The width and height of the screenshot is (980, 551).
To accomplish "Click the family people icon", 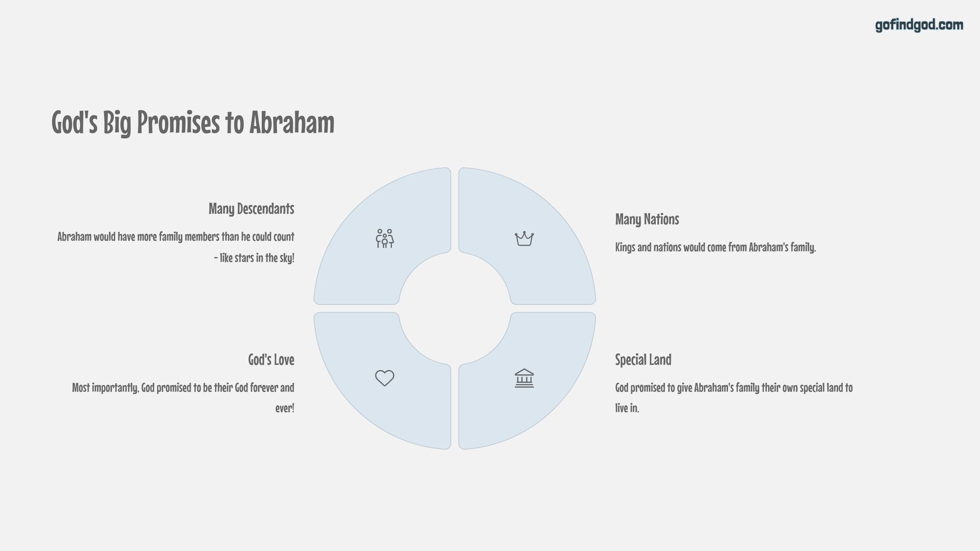I will (x=384, y=238).
